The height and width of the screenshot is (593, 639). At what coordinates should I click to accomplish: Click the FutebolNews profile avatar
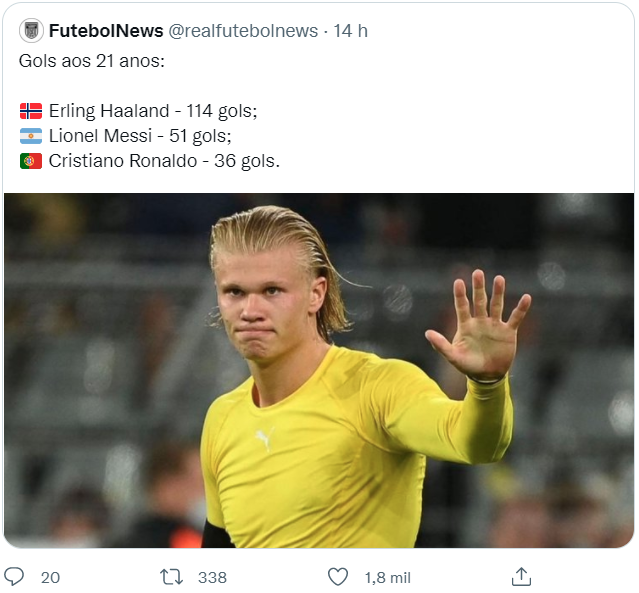pos(31,31)
